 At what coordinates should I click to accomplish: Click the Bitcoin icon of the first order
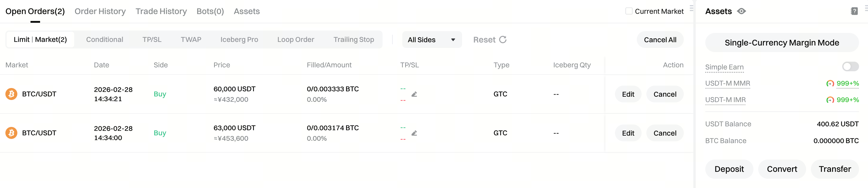coord(11,94)
